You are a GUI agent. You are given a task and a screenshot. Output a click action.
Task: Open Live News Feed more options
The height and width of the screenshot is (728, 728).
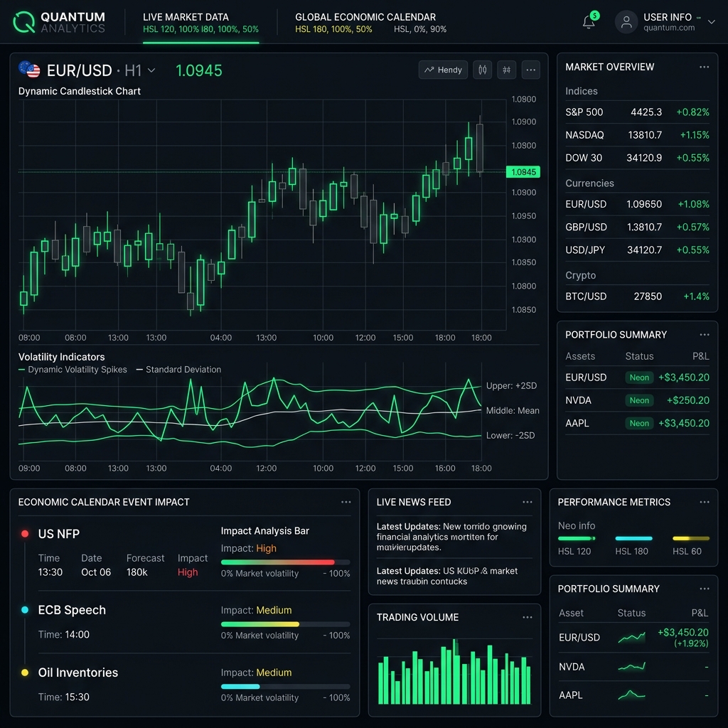pos(528,502)
